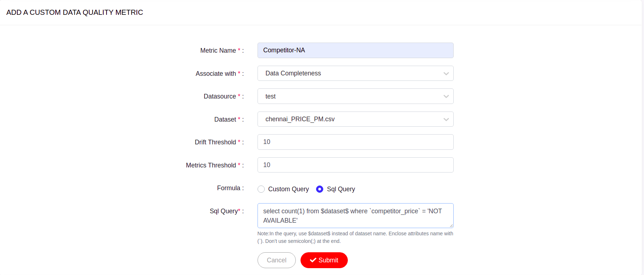The width and height of the screenshot is (644, 275).
Task: Click the Metric Name input field
Action: click(355, 50)
